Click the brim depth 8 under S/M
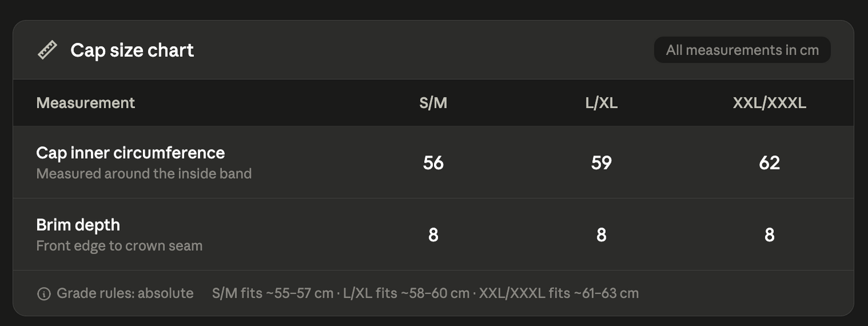Image resolution: width=868 pixels, height=326 pixels. pyautogui.click(x=433, y=235)
